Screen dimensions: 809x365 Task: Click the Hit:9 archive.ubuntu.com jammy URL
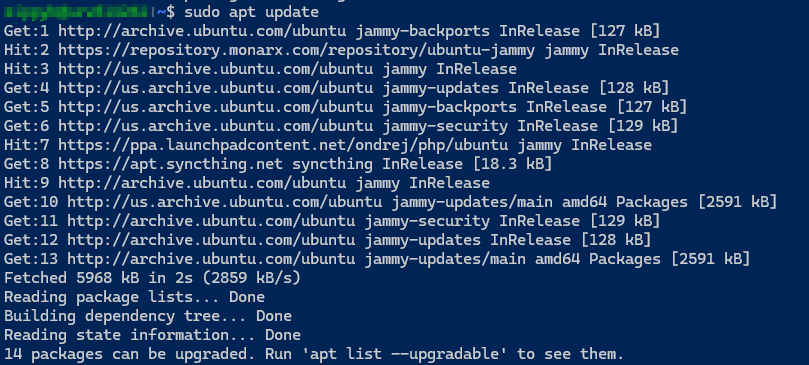point(202,183)
